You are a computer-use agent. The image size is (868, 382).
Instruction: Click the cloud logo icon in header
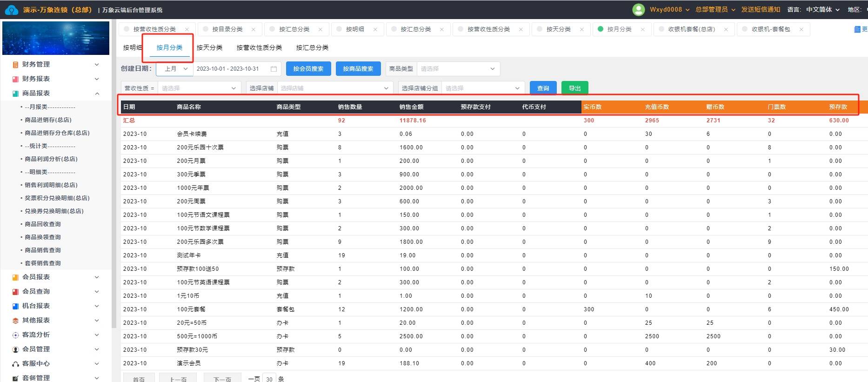[x=12, y=10]
